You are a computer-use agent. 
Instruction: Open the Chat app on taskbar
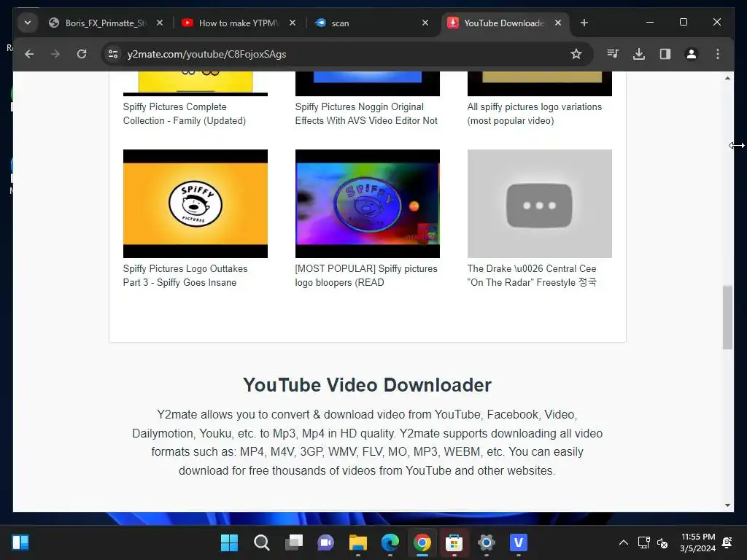(326, 542)
